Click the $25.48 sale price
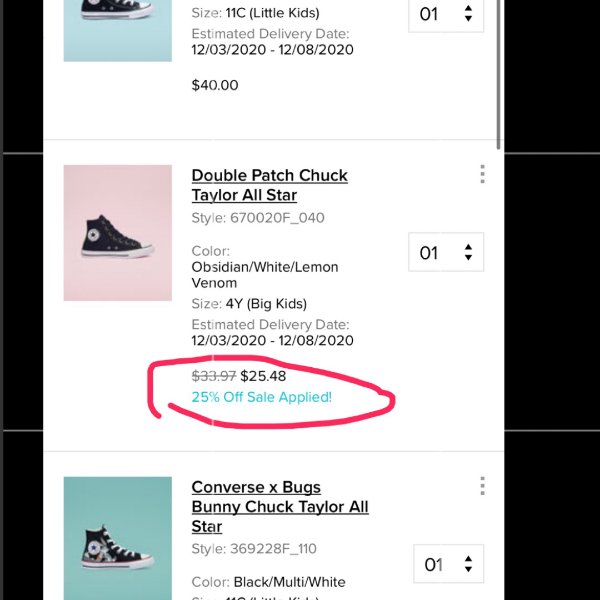Image resolution: width=600 pixels, height=600 pixels. [263, 376]
